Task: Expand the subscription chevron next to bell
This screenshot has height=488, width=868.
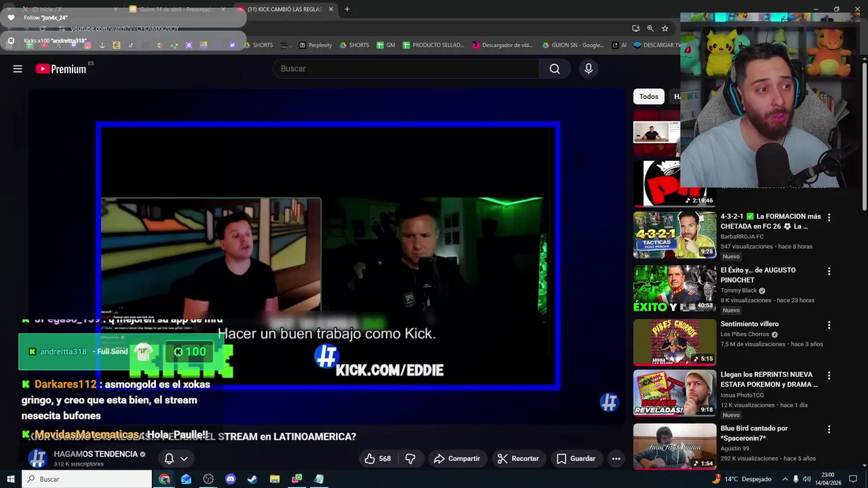Action: pos(184,459)
